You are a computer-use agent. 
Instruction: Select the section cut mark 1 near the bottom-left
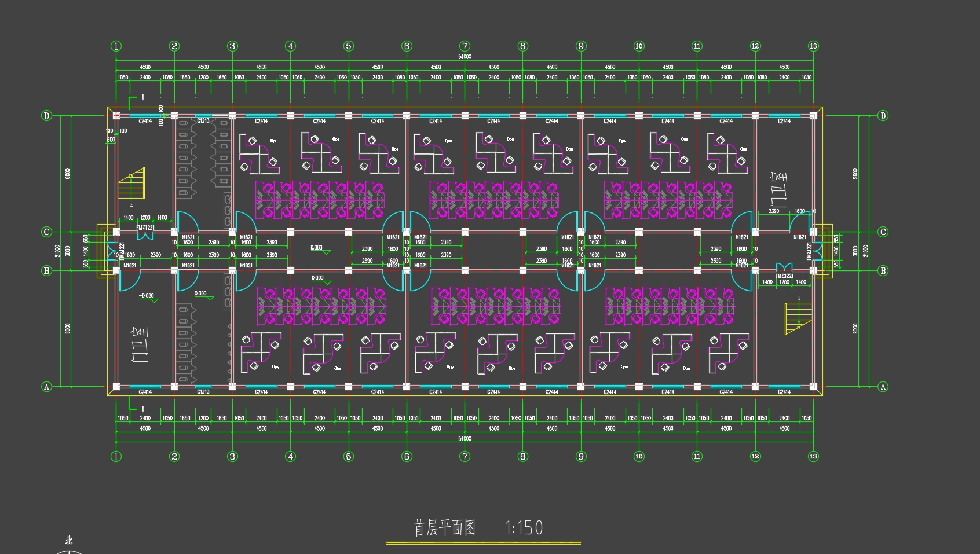coord(142,409)
